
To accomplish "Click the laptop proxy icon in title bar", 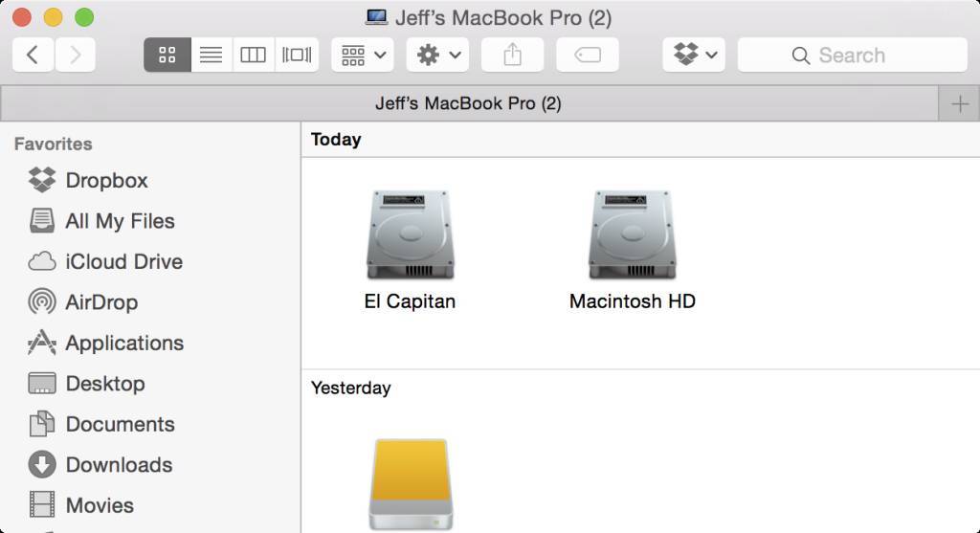I will [376, 17].
